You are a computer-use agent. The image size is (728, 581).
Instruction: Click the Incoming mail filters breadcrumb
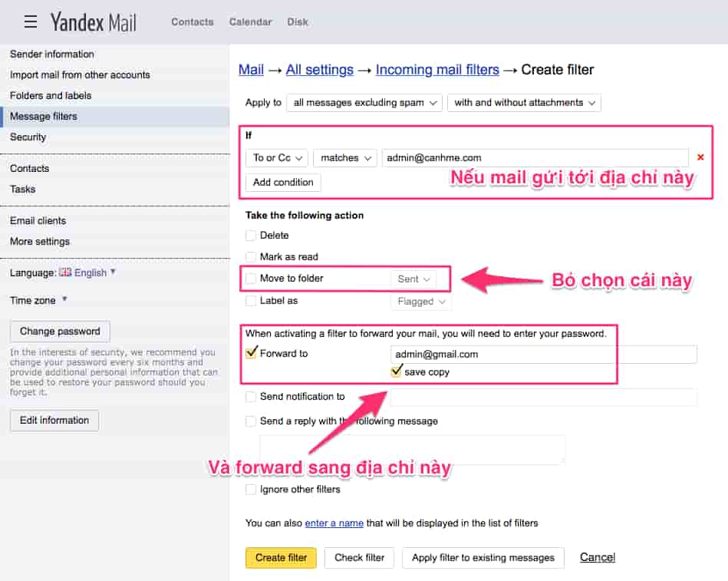point(437,70)
